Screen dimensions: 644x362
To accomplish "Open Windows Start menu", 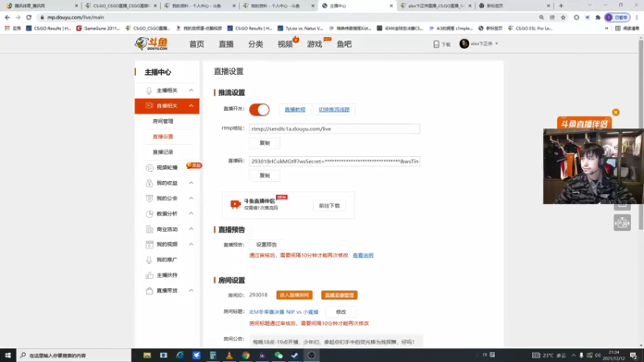I will coord(8,355).
